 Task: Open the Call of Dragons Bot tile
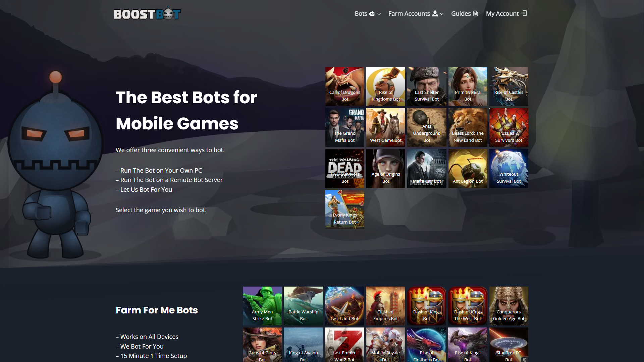coord(344,86)
